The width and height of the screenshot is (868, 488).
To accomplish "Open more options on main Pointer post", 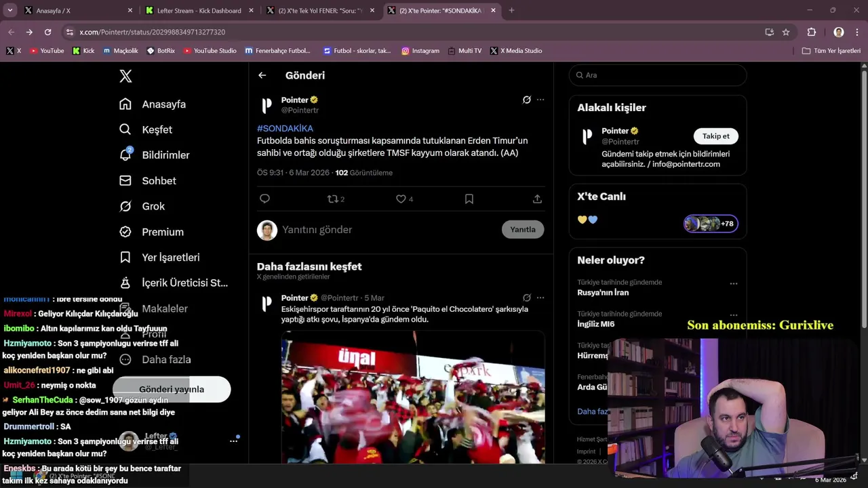I will click(x=540, y=100).
